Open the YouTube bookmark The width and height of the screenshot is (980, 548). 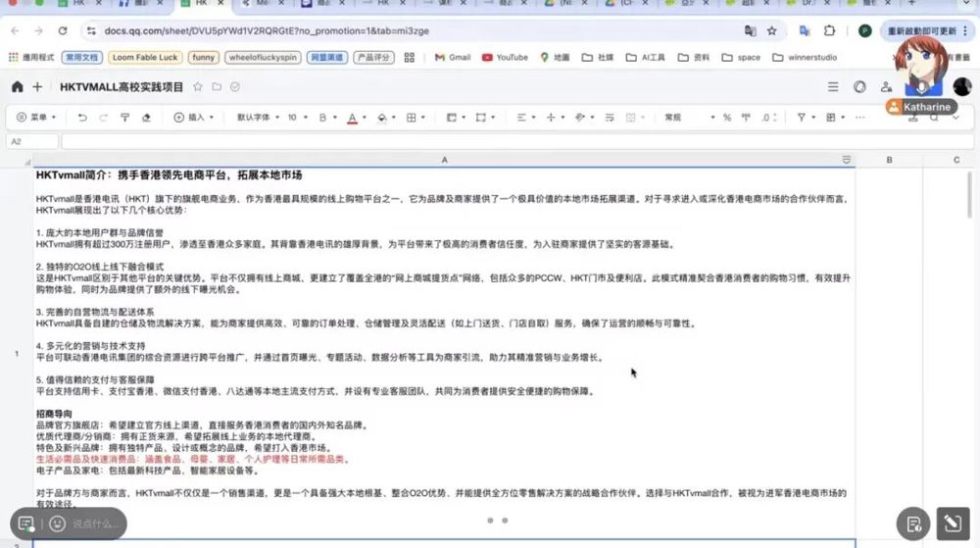point(505,58)
